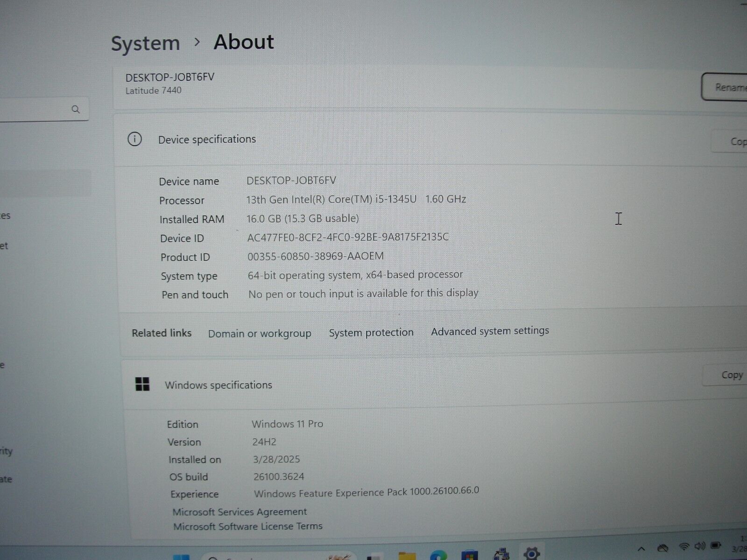Click the Windows Feature Experience Pack value
The width and height of the screenshot is (747, 560).
pos(366,492)
